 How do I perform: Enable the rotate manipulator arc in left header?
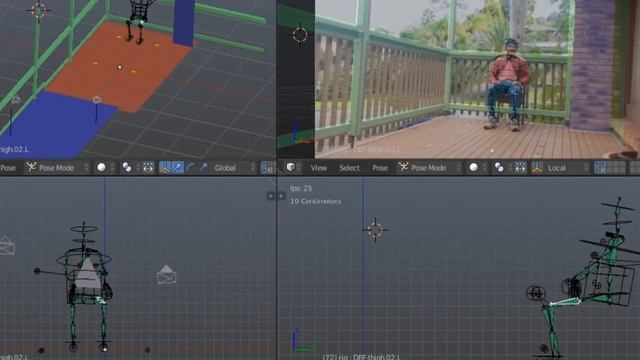pos(190,168)
